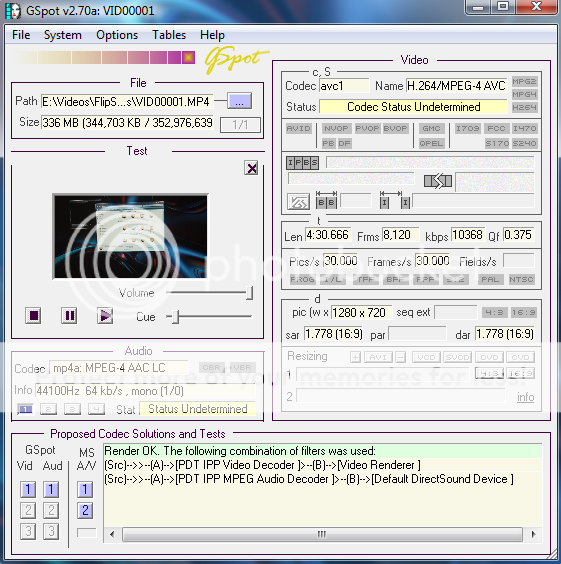Click the NTSC indicator
Image resolution: width=561 pixels, height=564 pixels.
pos(521,279)
